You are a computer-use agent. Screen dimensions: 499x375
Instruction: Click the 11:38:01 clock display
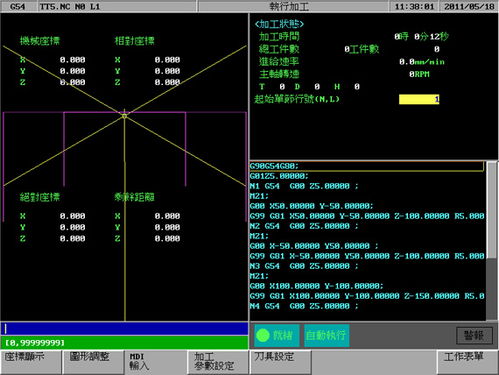pos(414,7)
